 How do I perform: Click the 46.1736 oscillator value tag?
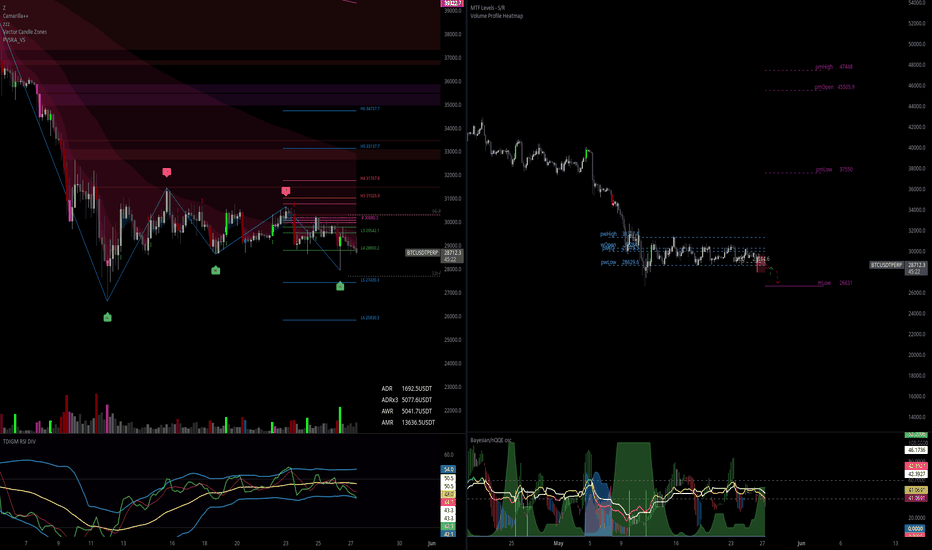coord(916,451)
